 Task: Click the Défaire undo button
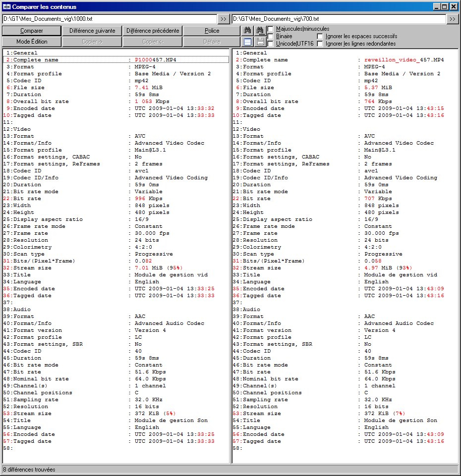(212, 42)
